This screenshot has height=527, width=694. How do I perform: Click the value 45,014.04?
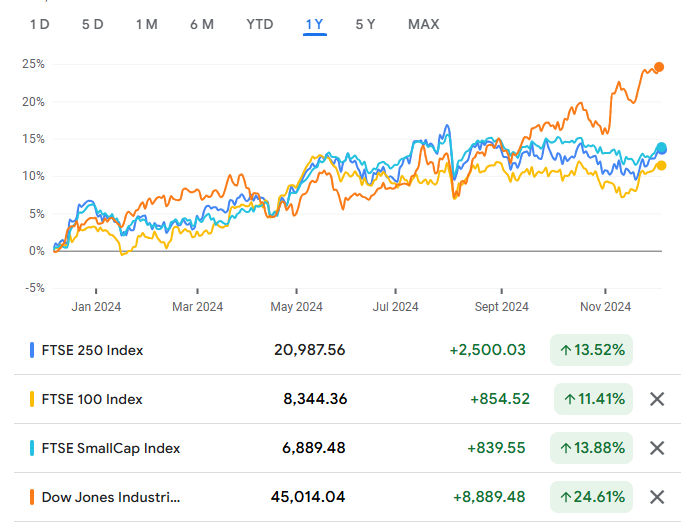(x=308, y=497)
